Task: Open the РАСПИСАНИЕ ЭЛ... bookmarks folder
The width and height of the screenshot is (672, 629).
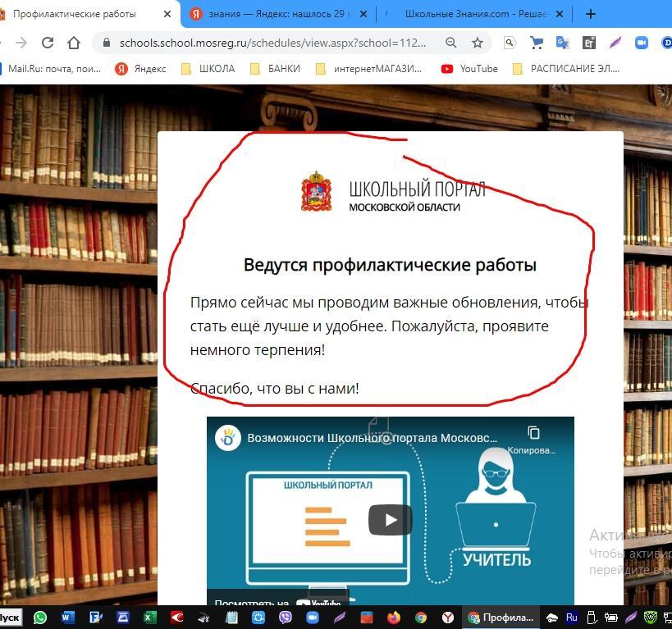Action: click(x=566, y=69)
